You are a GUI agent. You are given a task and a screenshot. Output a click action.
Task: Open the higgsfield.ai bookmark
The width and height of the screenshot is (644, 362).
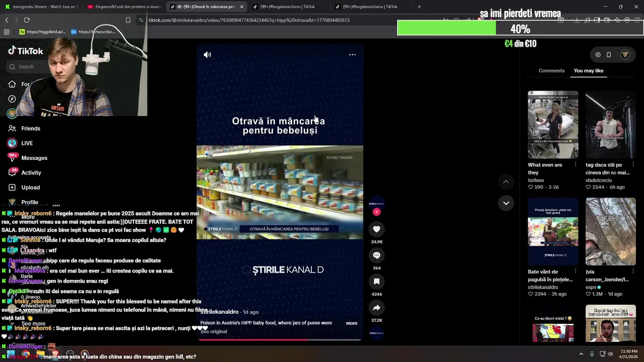pos(43,32)
